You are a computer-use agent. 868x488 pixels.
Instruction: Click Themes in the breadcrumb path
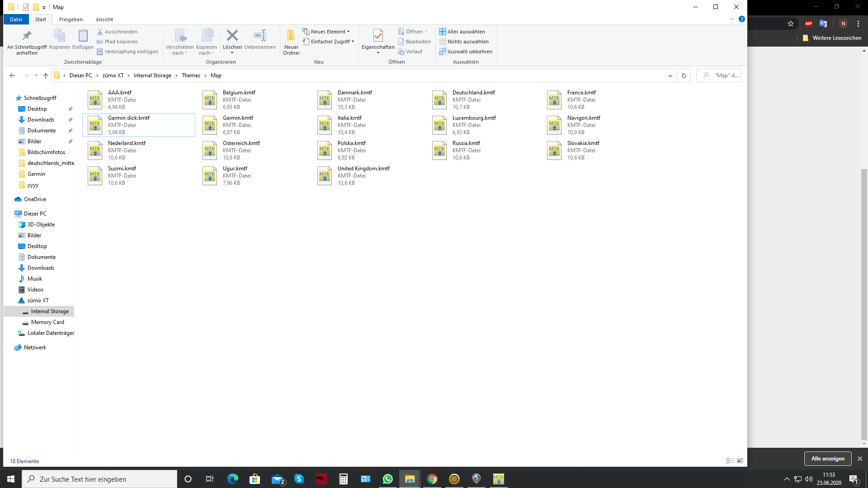(x=191, y=75)
